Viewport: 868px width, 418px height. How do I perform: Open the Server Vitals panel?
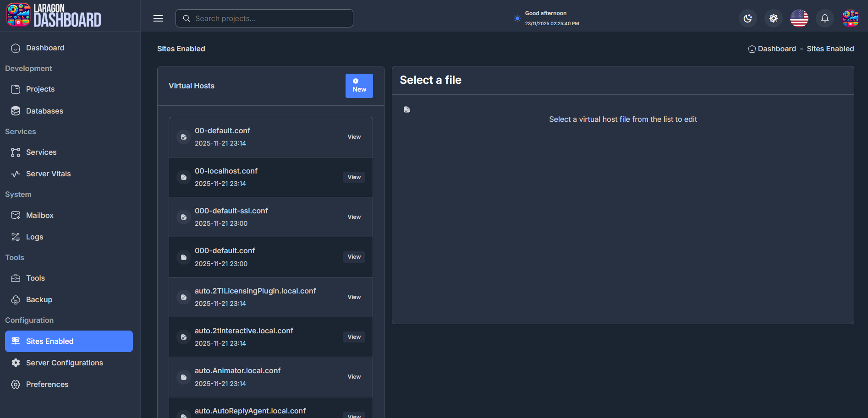click(48, 174)
